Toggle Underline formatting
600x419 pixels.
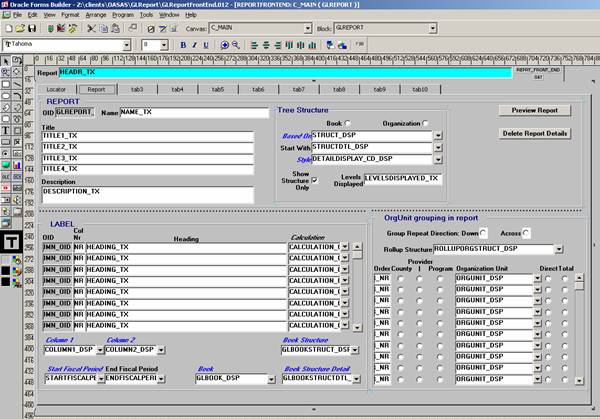click(x=206, y=45)
